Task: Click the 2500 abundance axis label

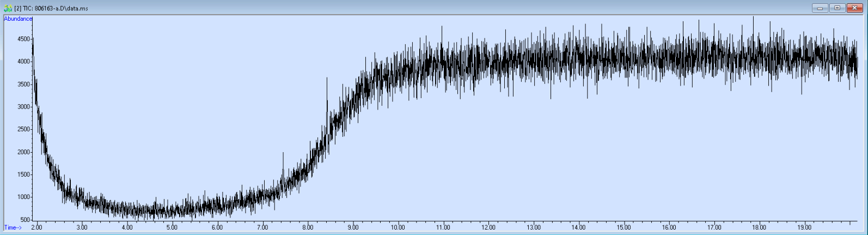Action: [x=23, y=129]
